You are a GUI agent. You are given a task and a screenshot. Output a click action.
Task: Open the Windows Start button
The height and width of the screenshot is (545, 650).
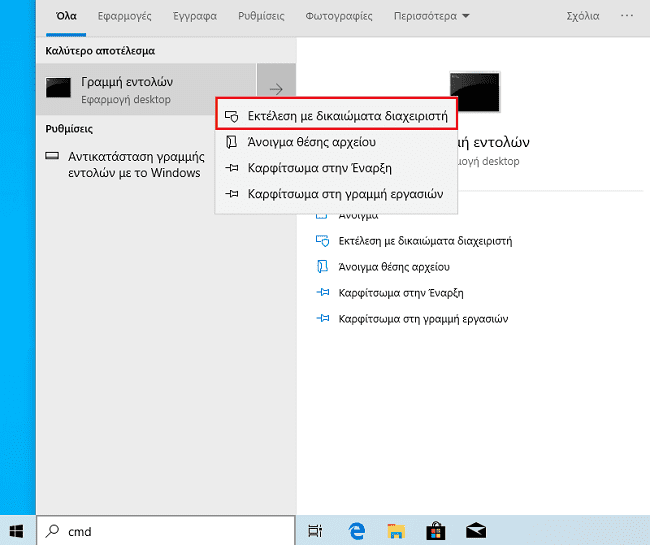pos(17,531)
